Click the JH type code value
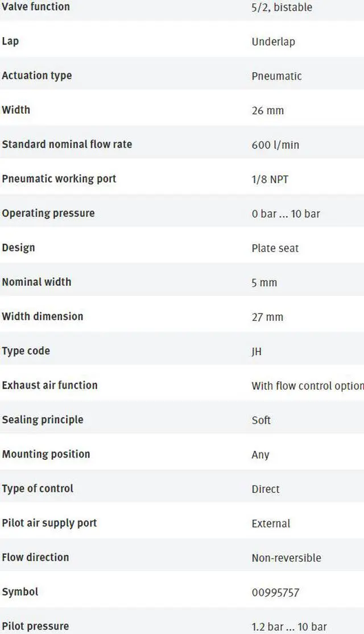This screenshot has height=634, width=364. click(x=257, y=351)
